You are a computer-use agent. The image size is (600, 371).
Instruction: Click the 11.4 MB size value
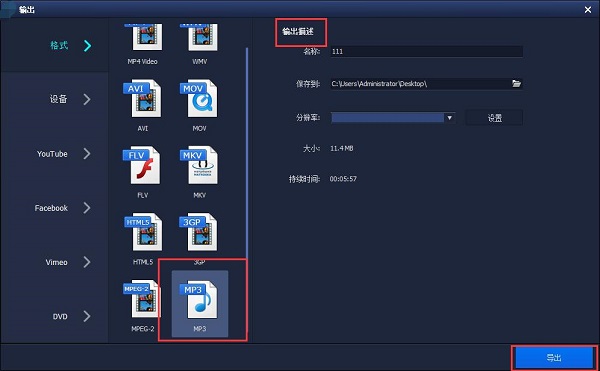[x=342, y=148]
